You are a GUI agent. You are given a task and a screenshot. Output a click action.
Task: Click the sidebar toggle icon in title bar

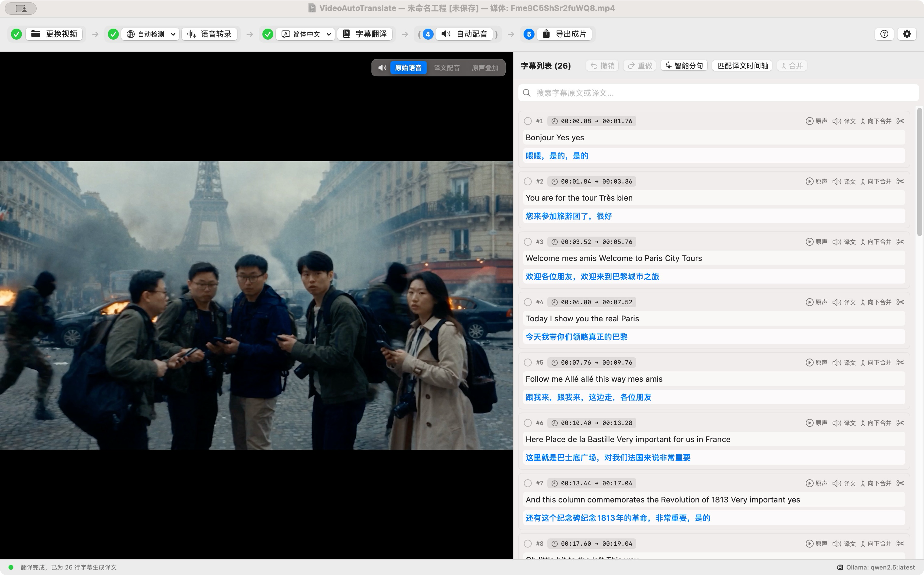21,8
